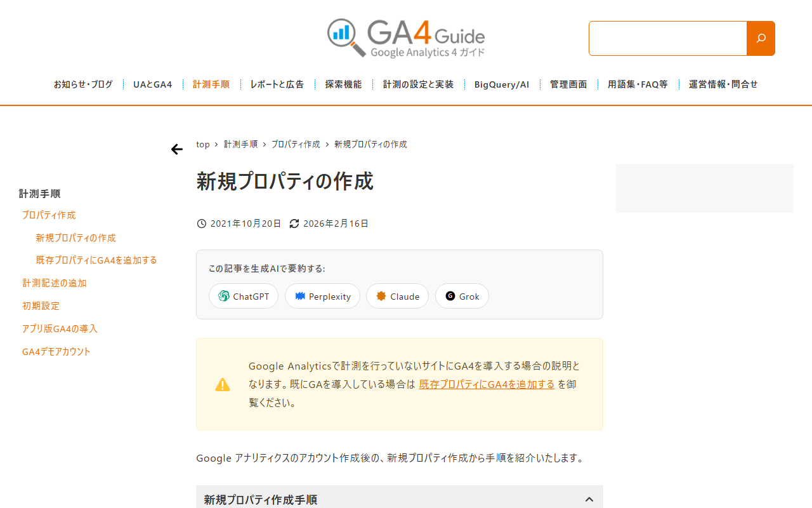Open the 用語集・FAQ等 menu
812x508 pixels.
pos(638,84)
